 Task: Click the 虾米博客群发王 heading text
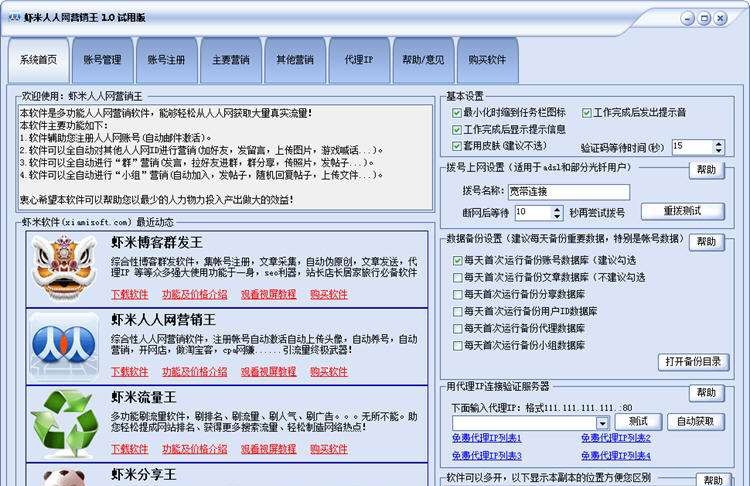[x=157, y=243]
